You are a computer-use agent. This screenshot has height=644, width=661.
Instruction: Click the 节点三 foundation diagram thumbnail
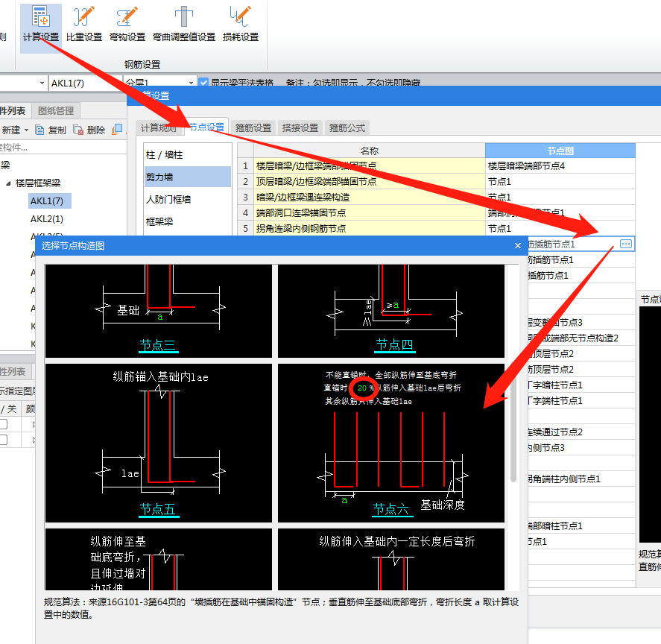pos(159,311)
